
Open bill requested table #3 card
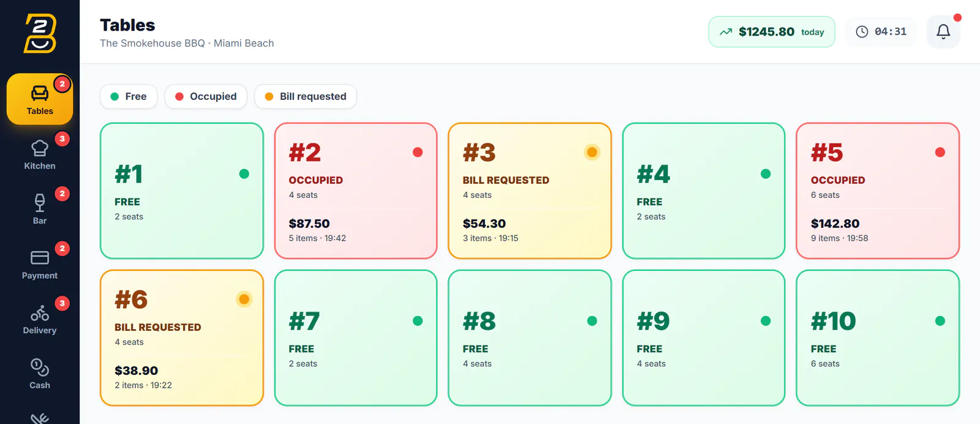530,191
